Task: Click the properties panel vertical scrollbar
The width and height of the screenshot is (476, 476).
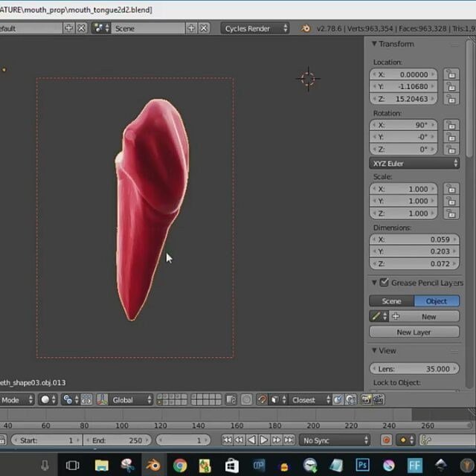Action: point(470,100)
